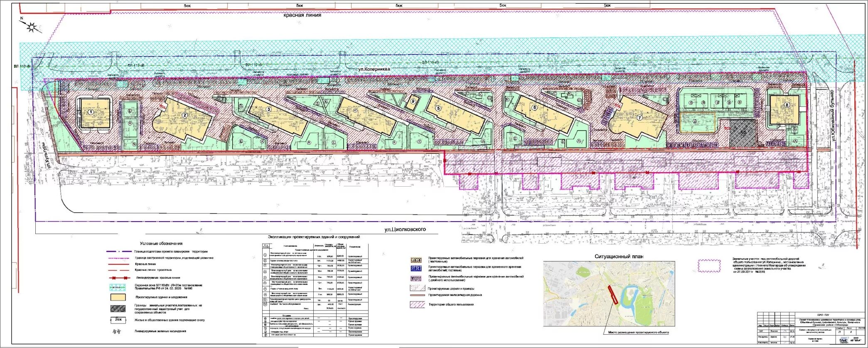Click row 10 in the explication table

point(315,305)
